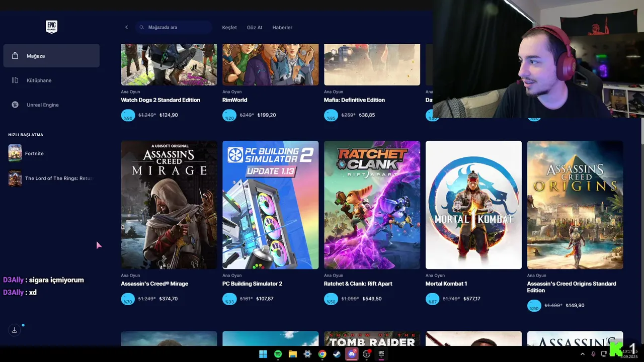Click the RimWorld cover image
This screenshot has height=362, width=644.
(x=271, y=64)
